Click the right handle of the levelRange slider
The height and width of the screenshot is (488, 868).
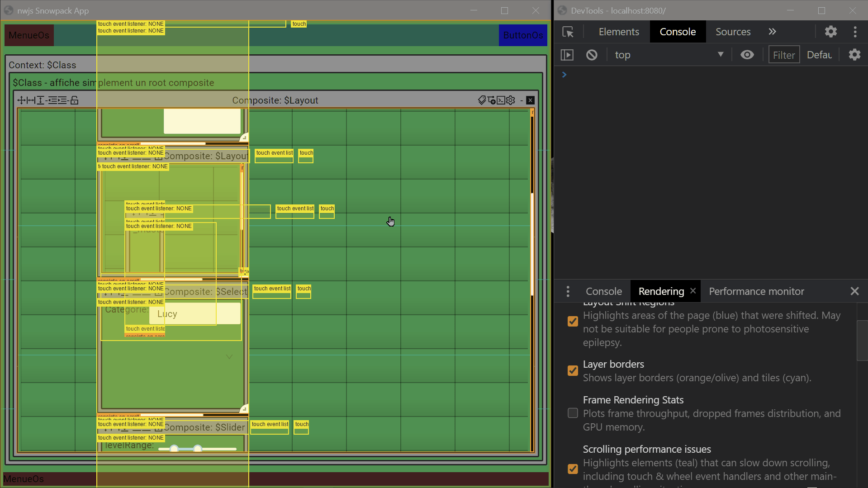click(198, 449)
